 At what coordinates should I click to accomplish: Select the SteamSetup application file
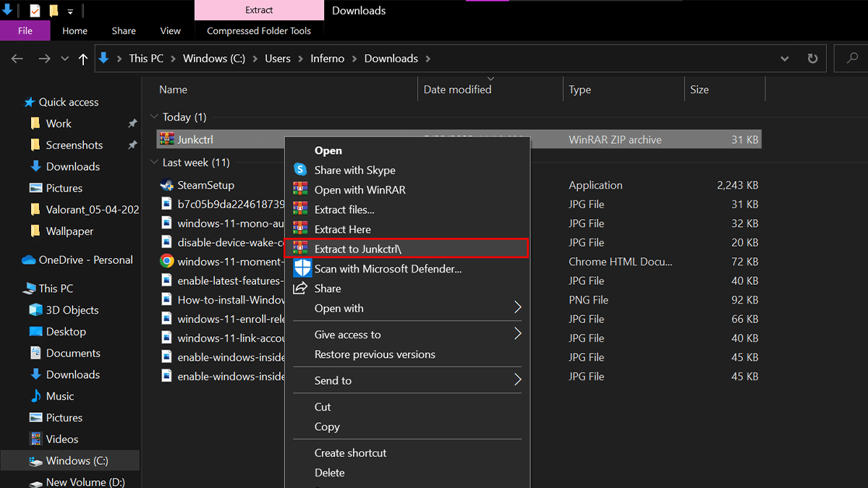click(x=205, y=185)
